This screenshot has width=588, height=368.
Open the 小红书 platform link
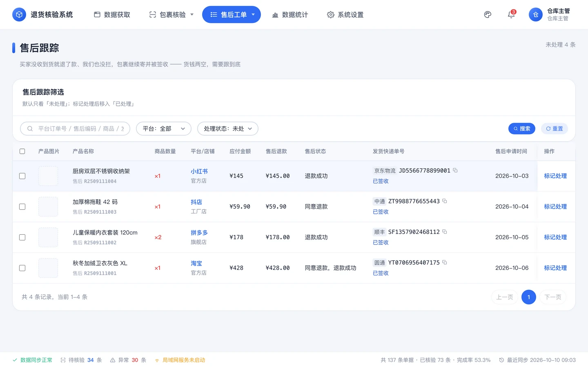[x=199, y=172]
